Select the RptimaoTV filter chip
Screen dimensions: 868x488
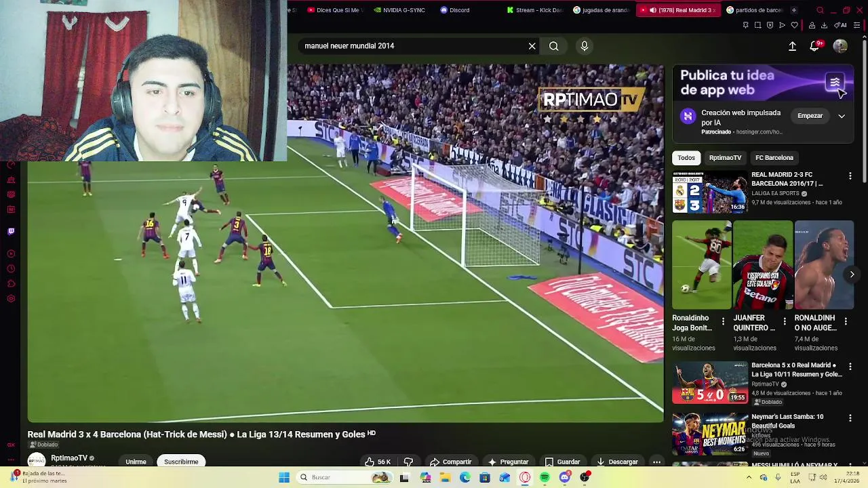(x=725, y=158)
